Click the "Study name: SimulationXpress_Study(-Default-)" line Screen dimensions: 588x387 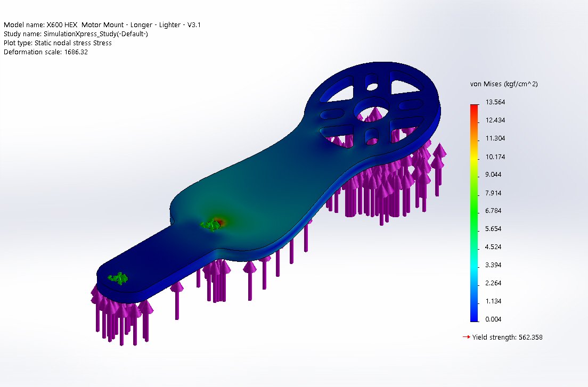76,34
